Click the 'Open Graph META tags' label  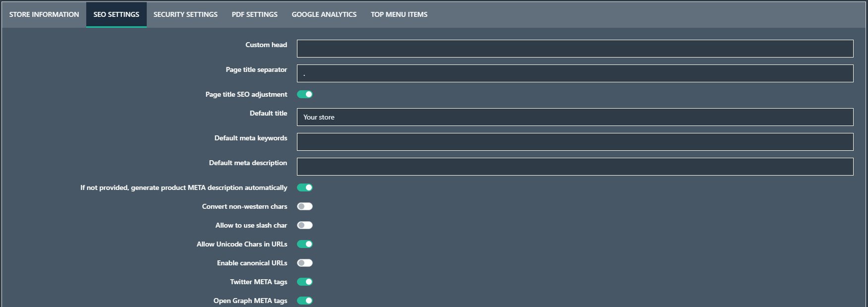coord(250,301)
